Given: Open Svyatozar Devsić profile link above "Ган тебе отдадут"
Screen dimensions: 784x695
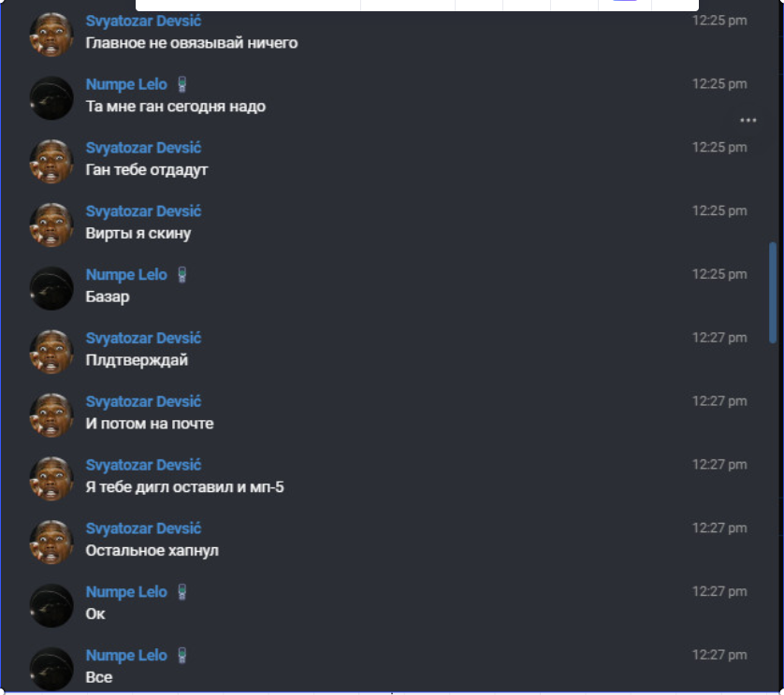Looking at the screenshot, I should (143, 148).
